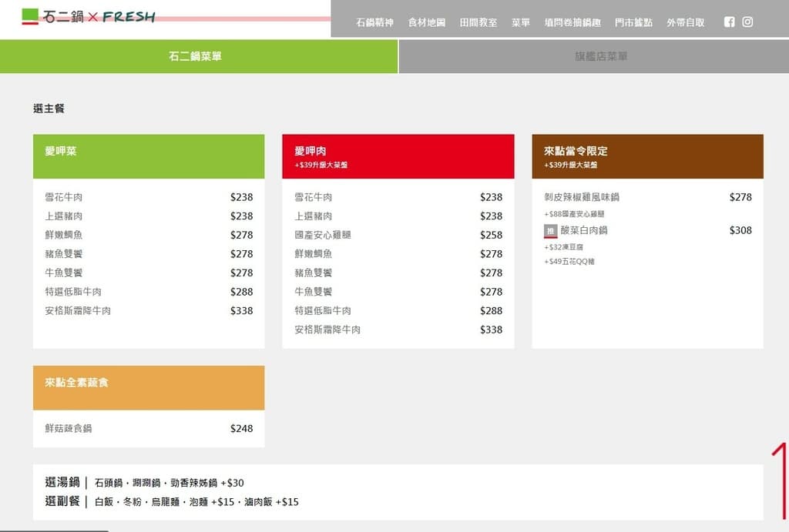Viewport: 789px width, 532px height.
Task: Open the 食材地圖 nav item
Action: tap(427, 22)
